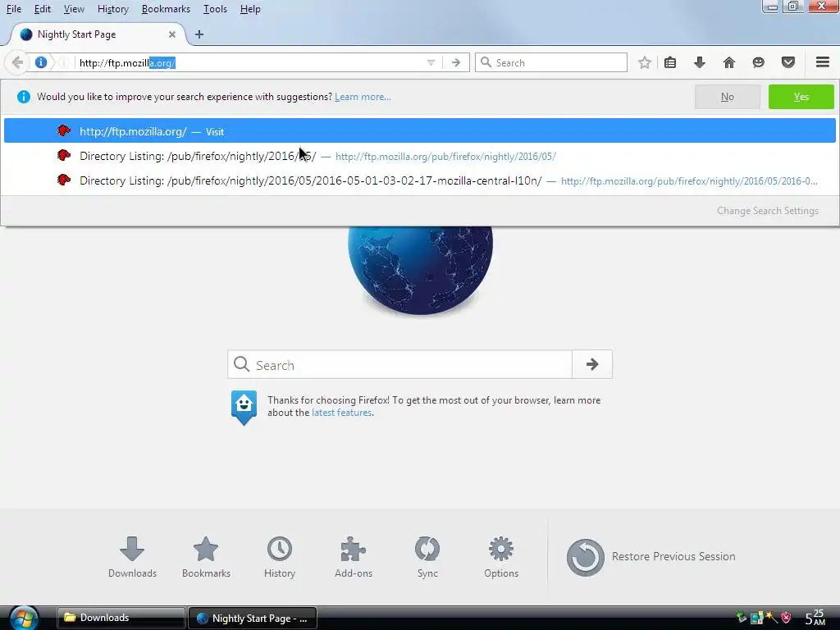Open the Learn more link
The image size is (840, 630).
click(363, 97)
